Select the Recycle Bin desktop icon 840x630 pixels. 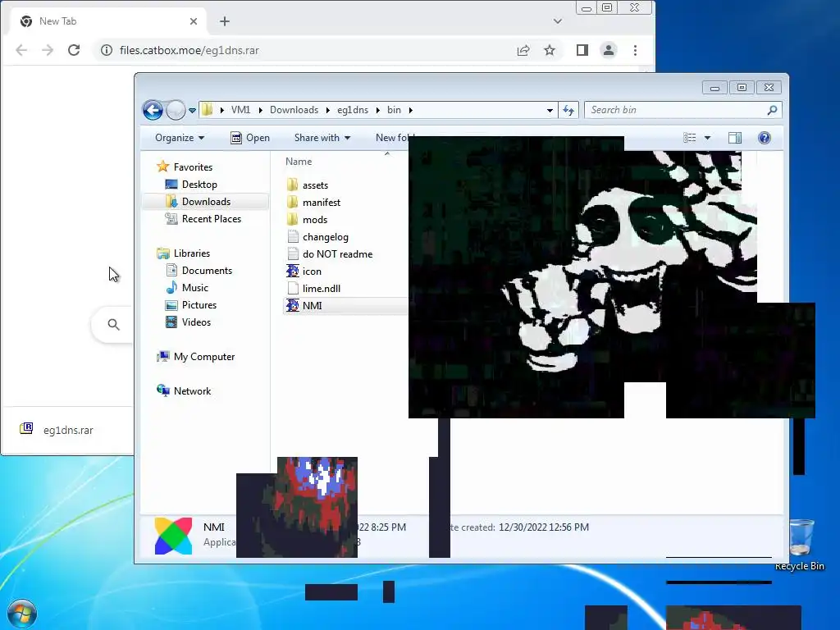pyautogui.click(x=800, y=545)
